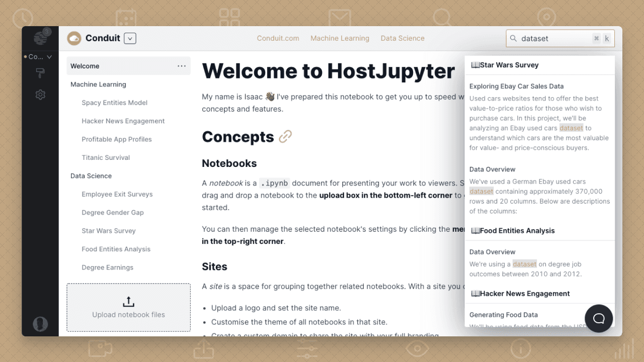Click the Notebooks heading
Screen dimensions: 644x362
click(229, 163)
